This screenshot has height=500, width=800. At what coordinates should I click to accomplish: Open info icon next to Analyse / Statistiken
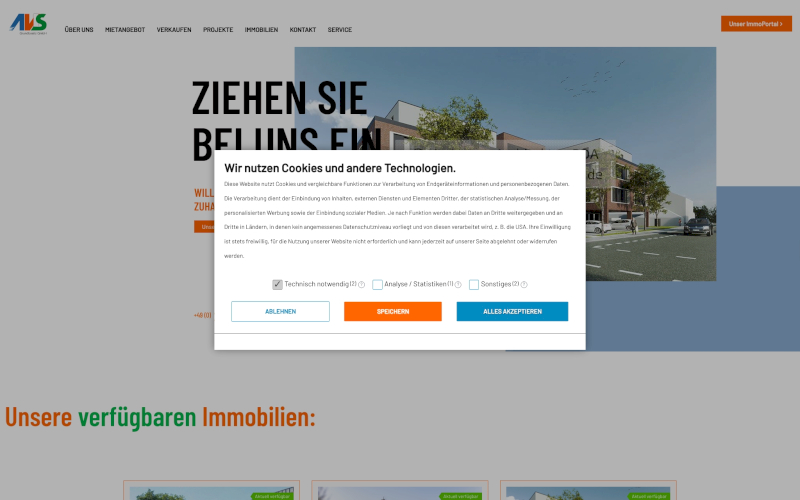[x=458, y=285]
